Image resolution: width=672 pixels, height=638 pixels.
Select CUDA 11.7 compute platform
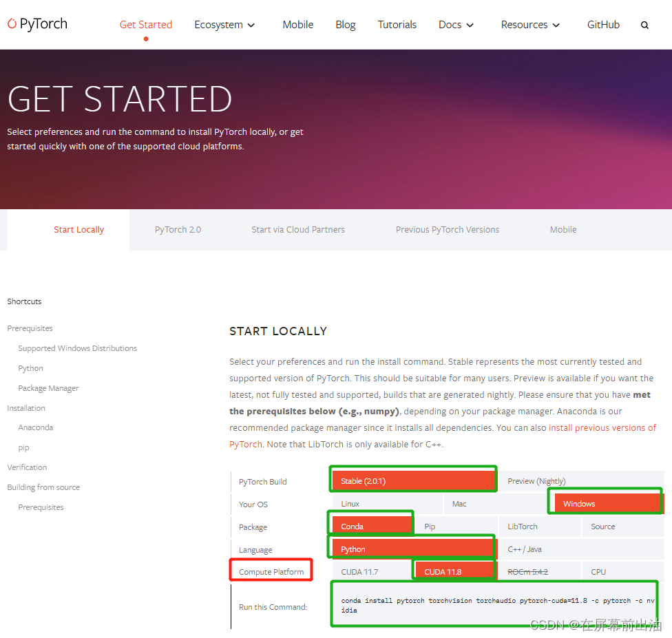[x=372, y=572]
